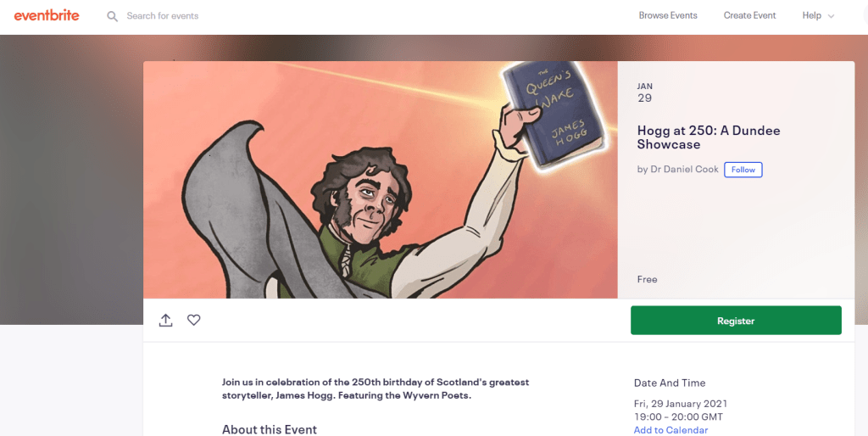Click the Hogg at 250 event title
This screenshot has height=436, width=868.
(709, 137)
